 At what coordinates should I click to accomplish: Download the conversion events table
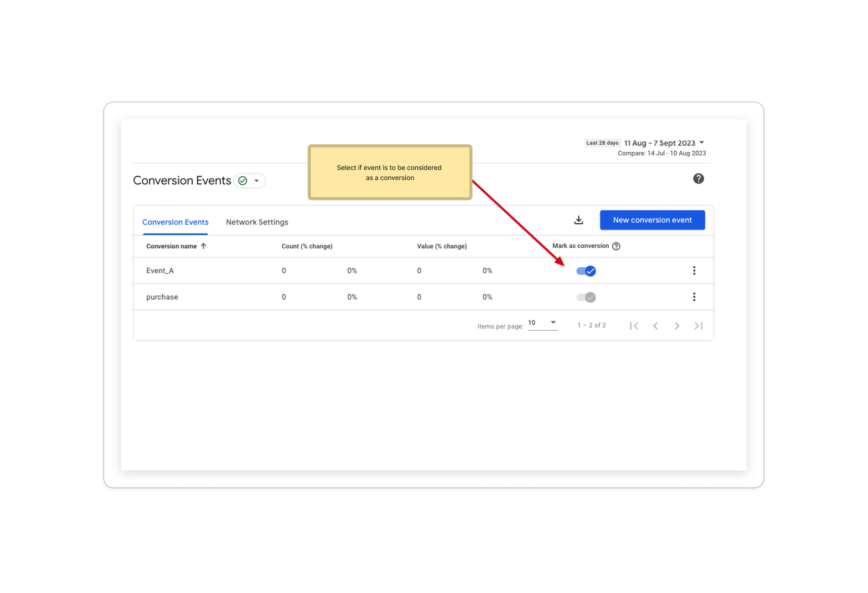[578, 220]
